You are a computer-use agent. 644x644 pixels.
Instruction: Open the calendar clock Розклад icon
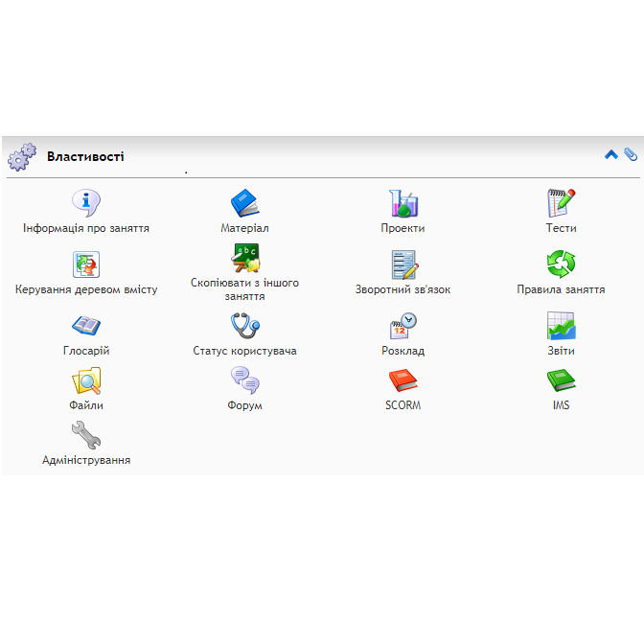(402, 326)
